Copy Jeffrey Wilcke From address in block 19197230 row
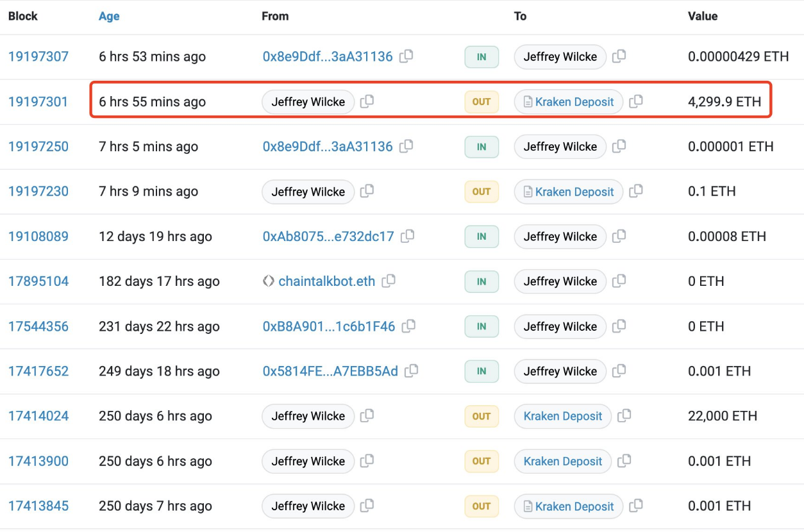Viewport: 804px width, 532px height. 367,191
